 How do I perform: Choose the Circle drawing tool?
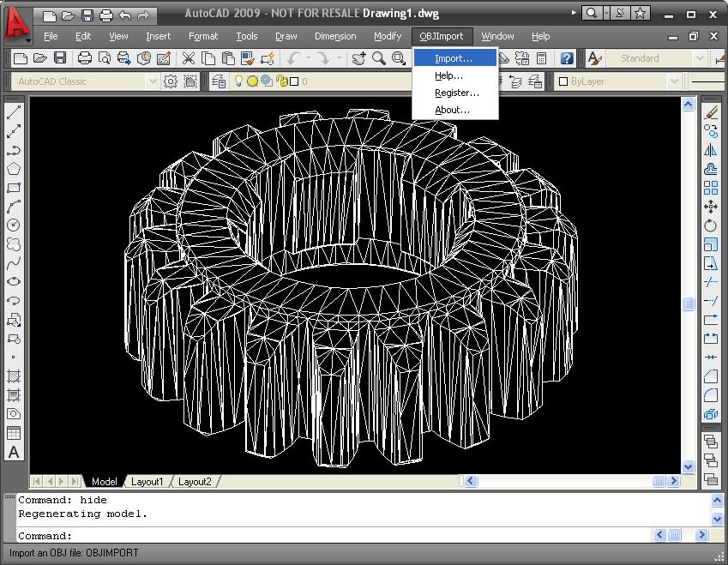(x=14, y=225)
